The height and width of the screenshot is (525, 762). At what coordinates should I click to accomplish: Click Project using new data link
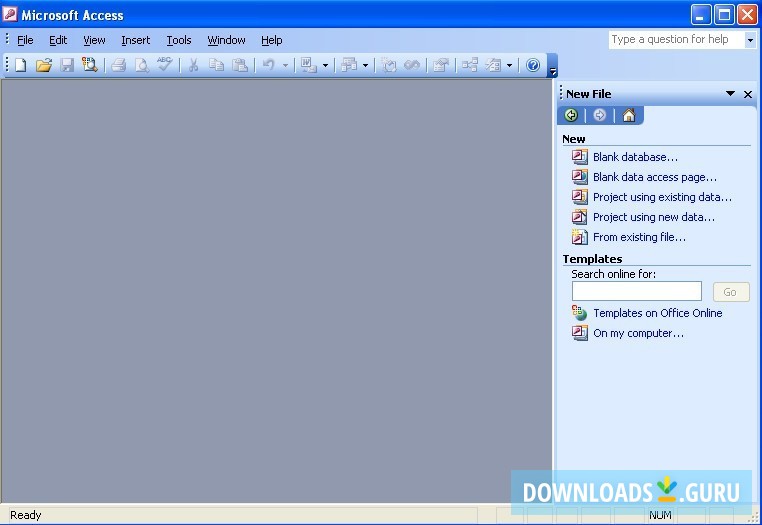[x=654, y=217]
